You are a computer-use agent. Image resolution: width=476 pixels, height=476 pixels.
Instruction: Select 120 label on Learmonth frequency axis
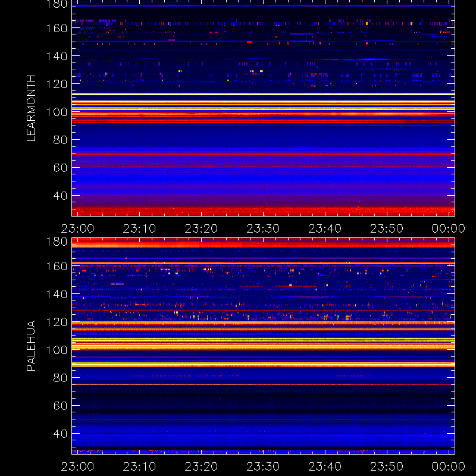tap(57, 84)
